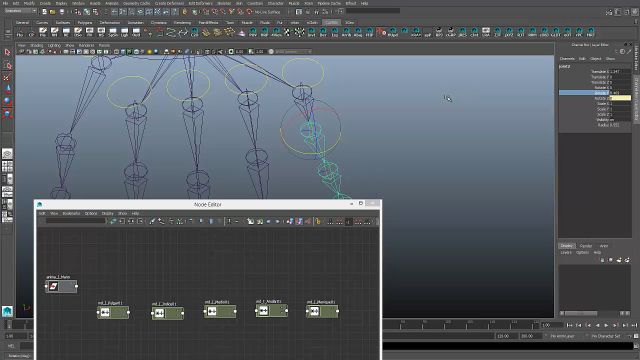Select the arrow Select tool in toolbox

click(x=7, y=52)
